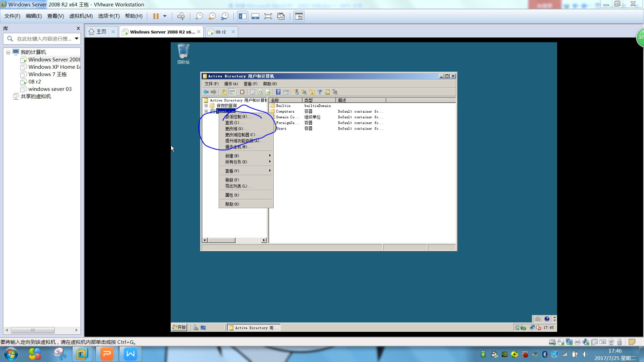Select Windows 7 王栋 in library

43,74
